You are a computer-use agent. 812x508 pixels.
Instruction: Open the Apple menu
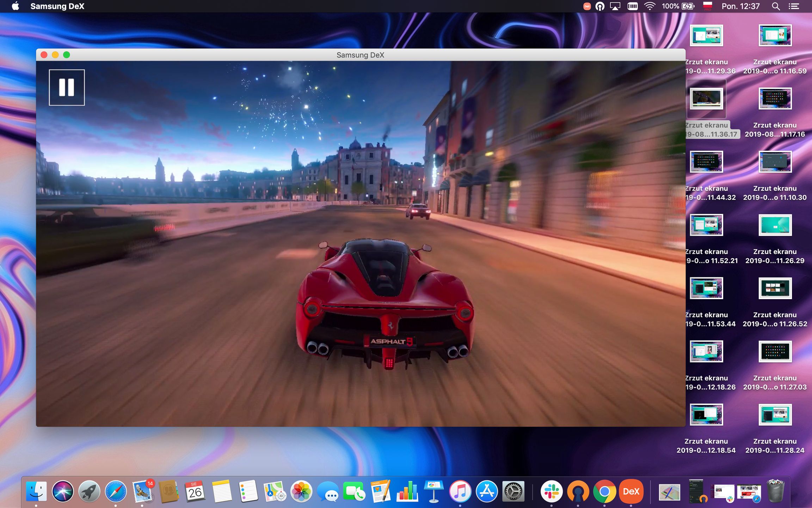pos(15,6)
